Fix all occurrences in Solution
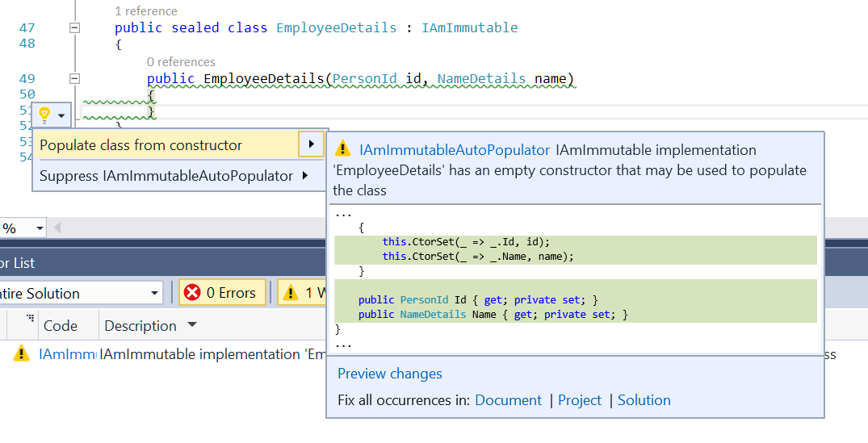Viewport: 868px width, 443px height. coord(644,400)
